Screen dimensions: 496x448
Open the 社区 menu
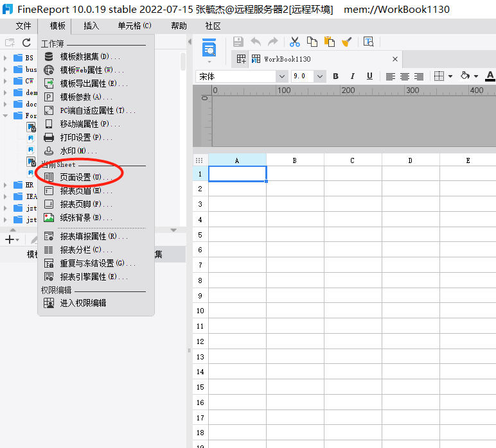click(213, 26)
